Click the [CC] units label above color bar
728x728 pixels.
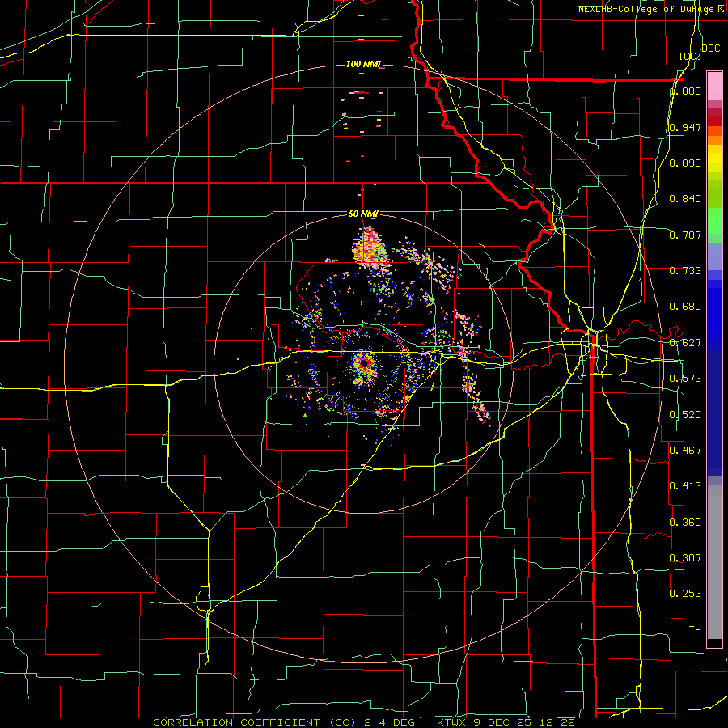(x=690, y=56)
